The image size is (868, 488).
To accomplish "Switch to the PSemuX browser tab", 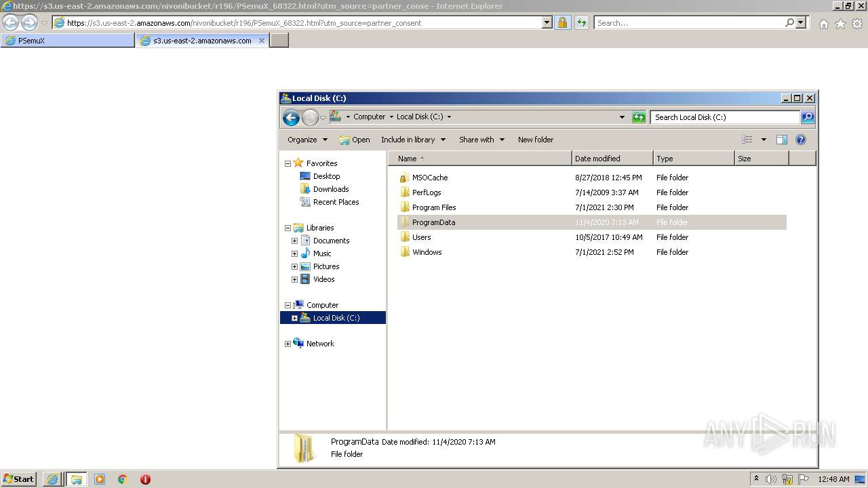I will click(x=68, y=41).
